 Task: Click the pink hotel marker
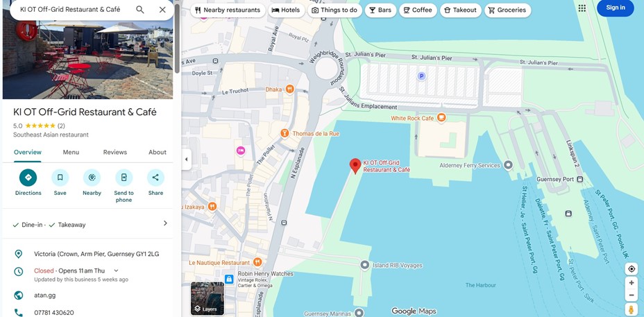click(x=241, y=151)
